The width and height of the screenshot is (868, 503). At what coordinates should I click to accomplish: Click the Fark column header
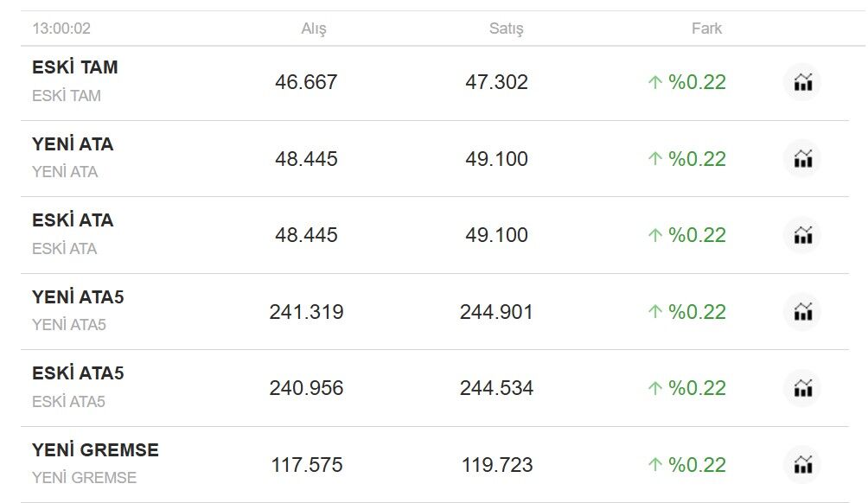coord(706,29)
